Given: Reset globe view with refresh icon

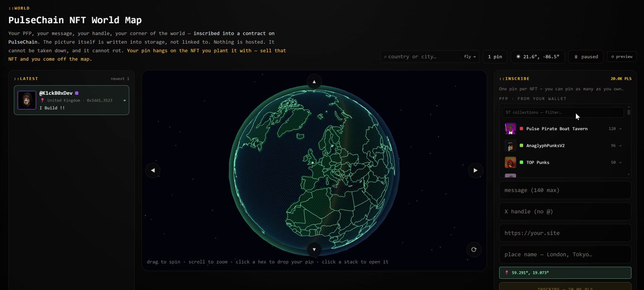Looking at the screenshot, I should tap(474, 249).
